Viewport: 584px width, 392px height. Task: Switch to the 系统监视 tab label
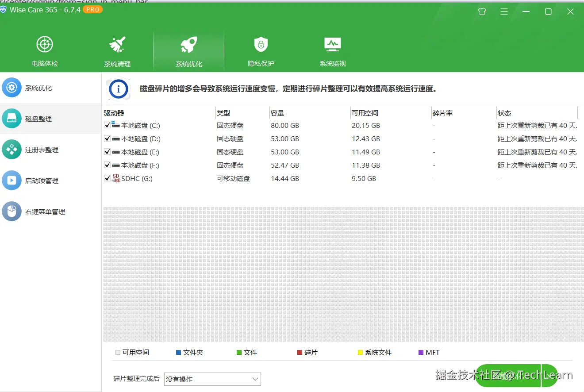pyautogui.click(x=333, y=64)
